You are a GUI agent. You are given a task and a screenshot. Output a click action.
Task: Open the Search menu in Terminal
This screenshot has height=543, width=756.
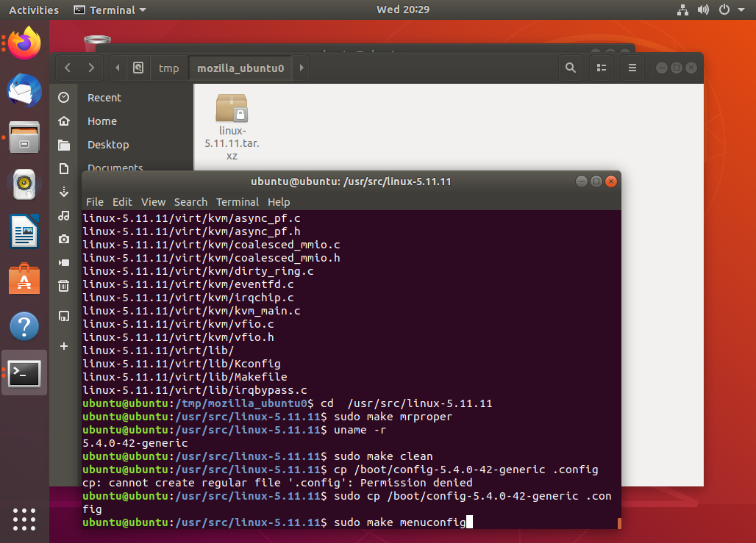pos(190,201)
